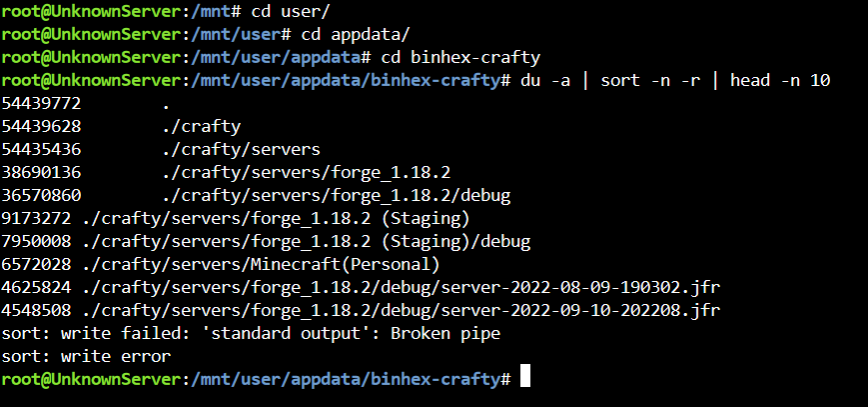Click size value 54439772 for current directory
This screenshot has height=407, width=868.
click(41, 104)
